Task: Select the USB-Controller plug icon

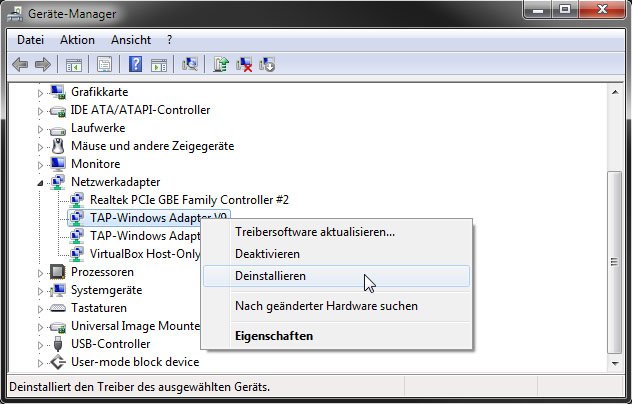Action: pos(58,344)
